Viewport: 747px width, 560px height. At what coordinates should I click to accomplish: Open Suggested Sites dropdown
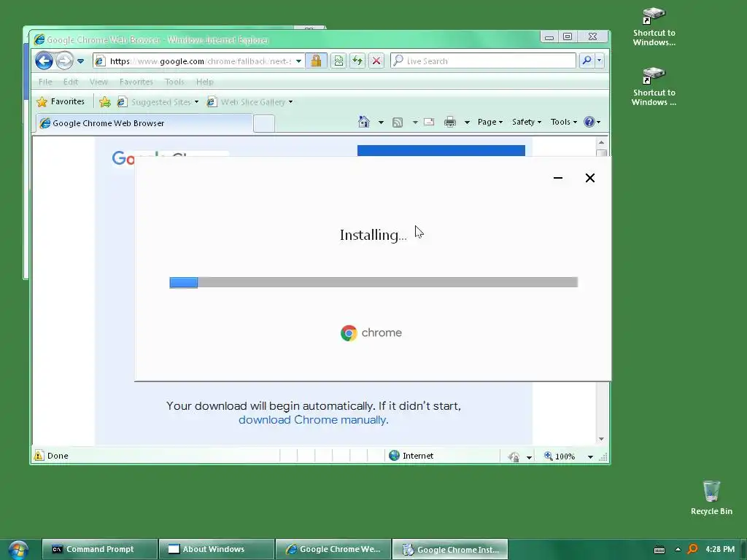[158, 102]
